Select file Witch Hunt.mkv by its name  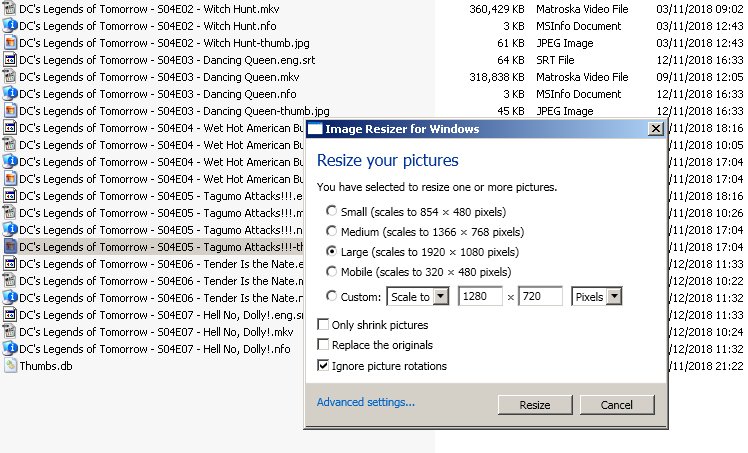pos(149,9)
